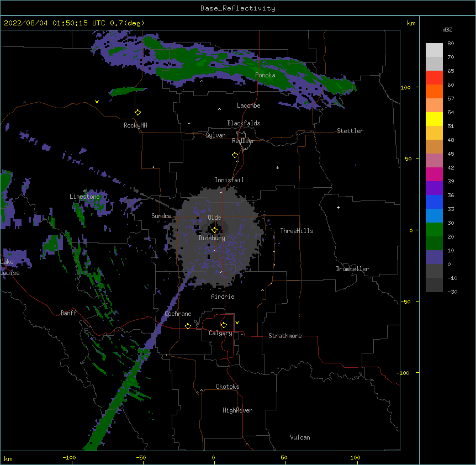Select the dark gray swatch between -10 and -30
The width and height of the screenshot is (476, 465).
(434, 285)
